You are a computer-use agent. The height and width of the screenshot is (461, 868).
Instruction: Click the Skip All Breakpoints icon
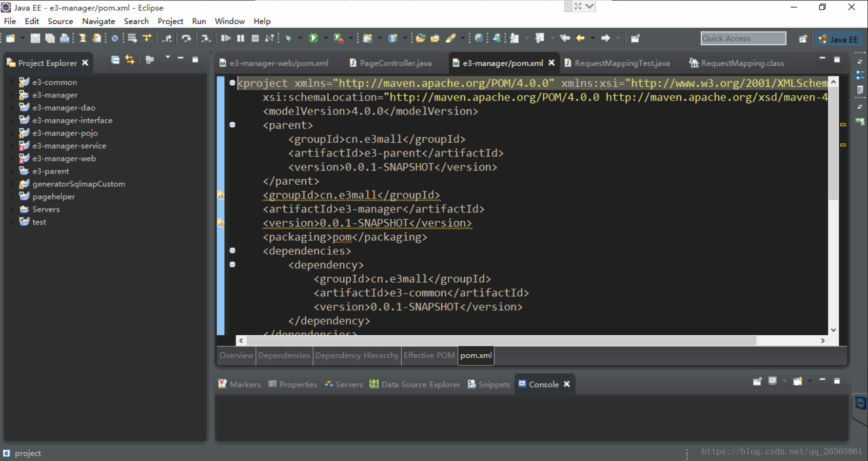click(115, 38)
